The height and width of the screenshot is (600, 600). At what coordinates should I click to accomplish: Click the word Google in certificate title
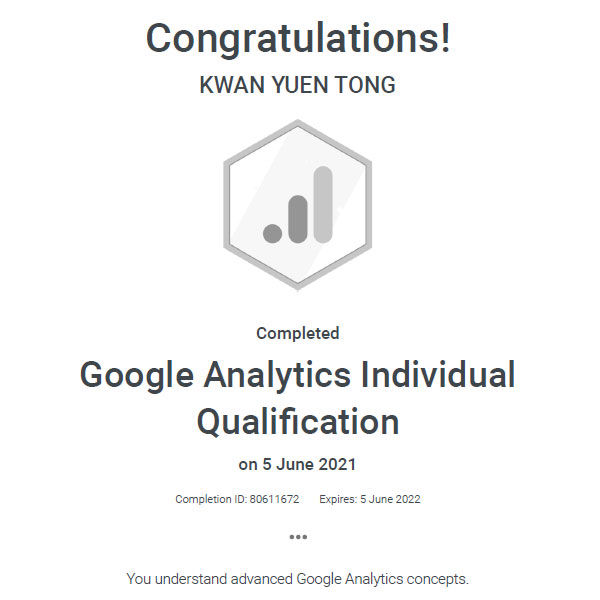135,375
